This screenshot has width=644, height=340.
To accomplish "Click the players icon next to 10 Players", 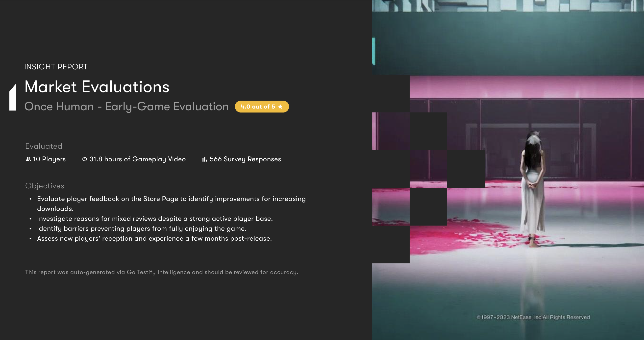I will 28,159.
